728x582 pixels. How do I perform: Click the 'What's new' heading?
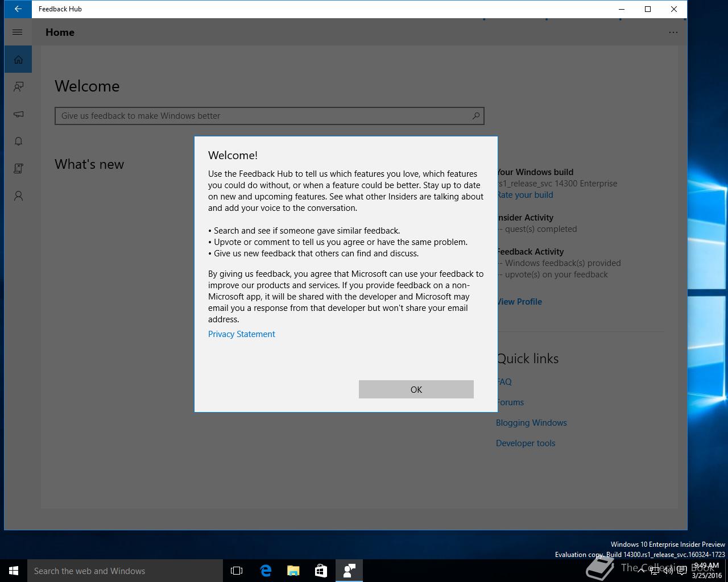tap(89, 164)
